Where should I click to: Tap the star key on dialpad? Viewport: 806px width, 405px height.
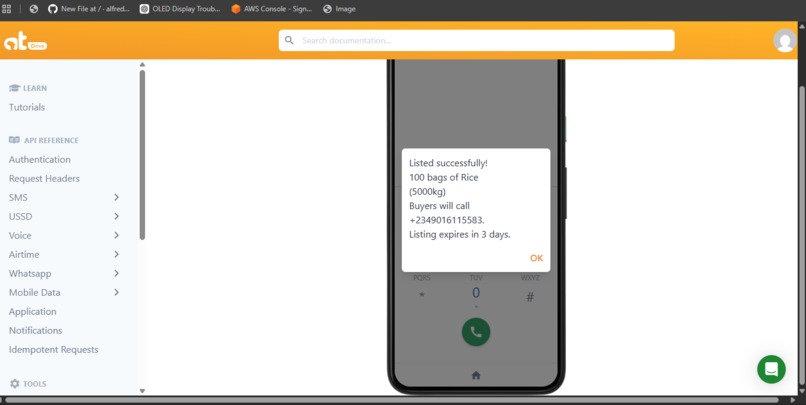422,295
